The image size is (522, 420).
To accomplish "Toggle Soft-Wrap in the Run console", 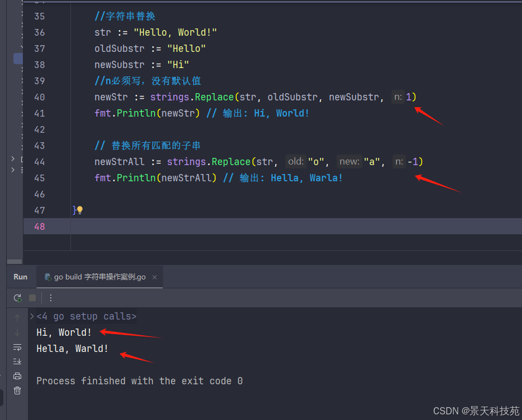I will pyautogui.click(x=17, y=347).
